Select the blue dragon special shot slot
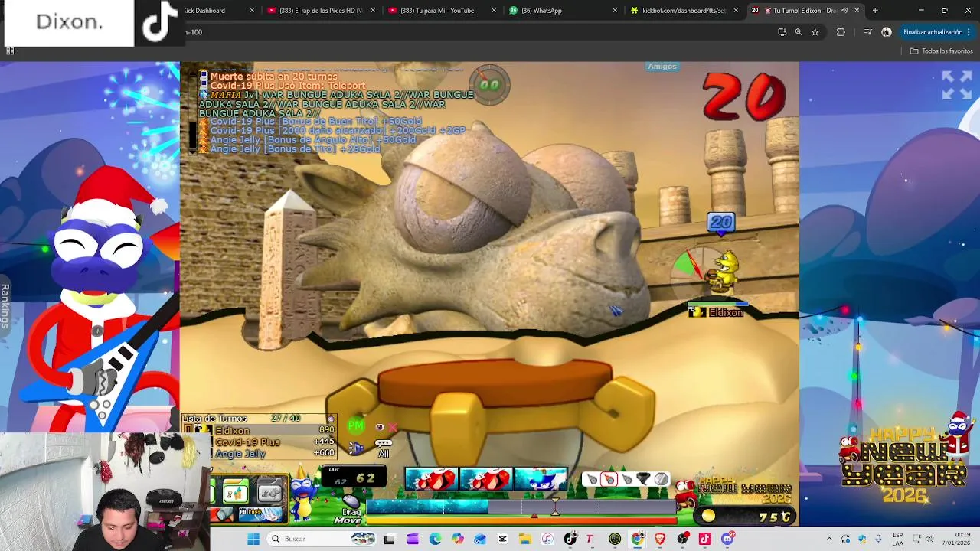 click(x=540, y=480)
